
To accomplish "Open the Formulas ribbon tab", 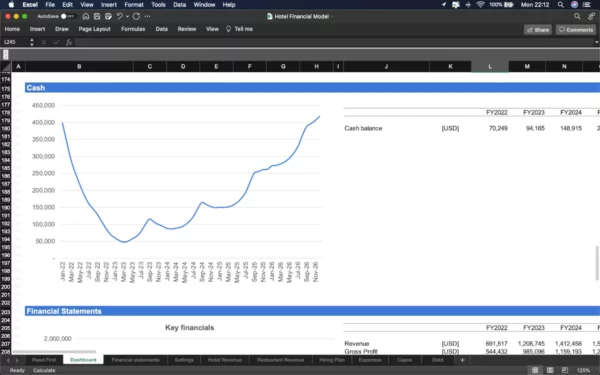I will pyautogui.click(x=133, y=29).
